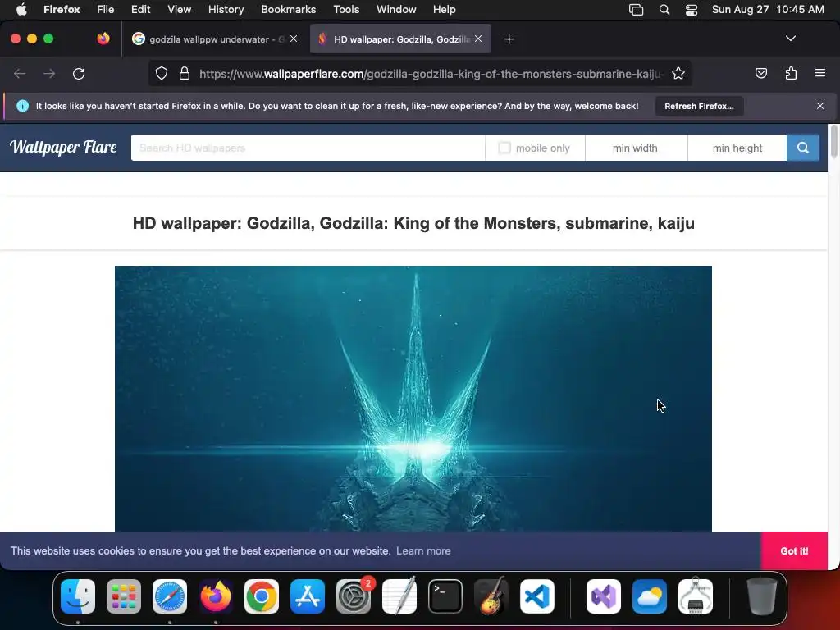Open the Godzilla underwater wallpaper image

click(413, 399)
